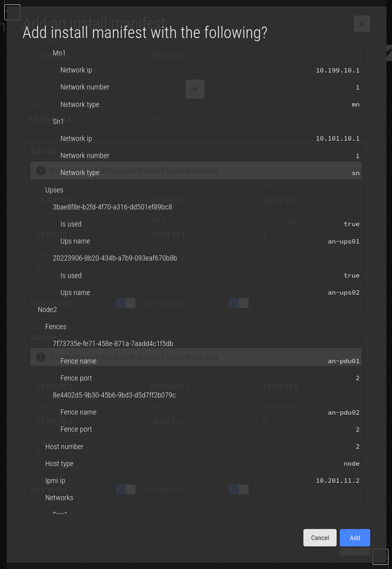Click the pencil edit icon at right edge
Screen dimensions: 392x569
(x=388, y=52)
